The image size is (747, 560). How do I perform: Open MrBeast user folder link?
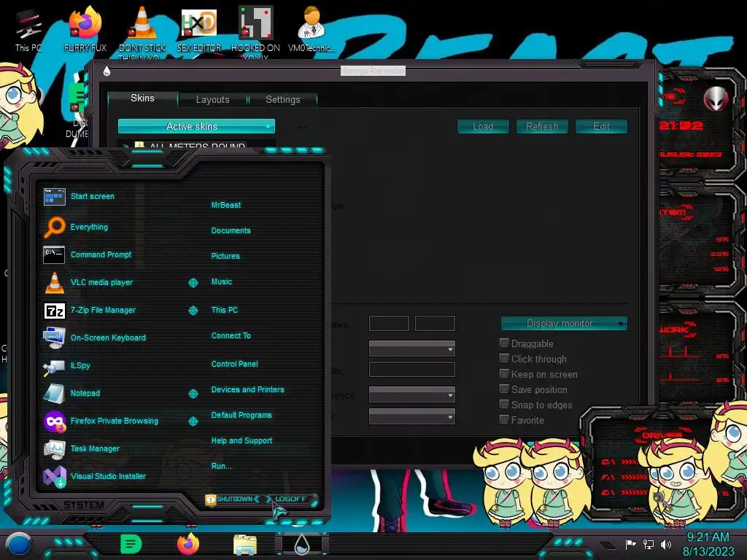[226, 205]
